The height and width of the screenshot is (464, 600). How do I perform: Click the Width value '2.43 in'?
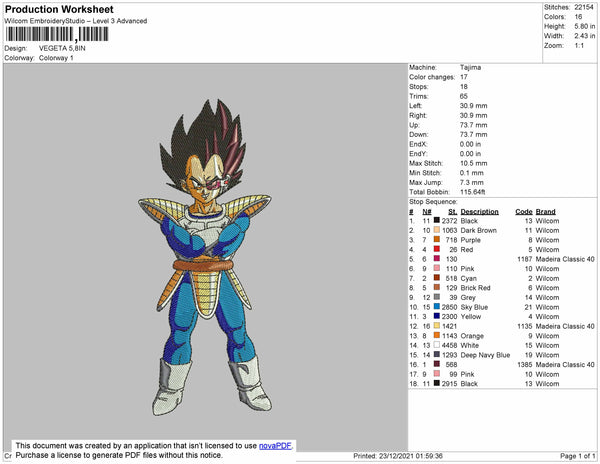pos(584,36)
